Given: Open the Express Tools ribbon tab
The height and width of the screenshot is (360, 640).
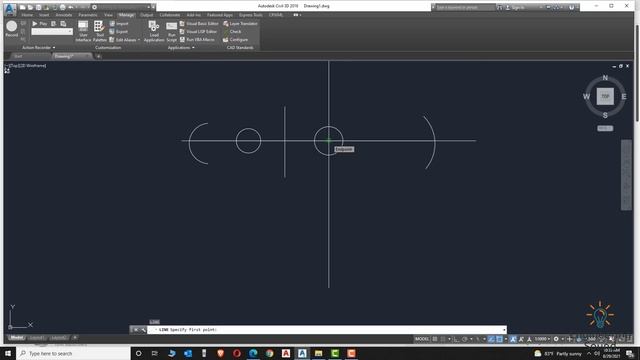Looking at the screenshot, I should click(x=251, y=15).
